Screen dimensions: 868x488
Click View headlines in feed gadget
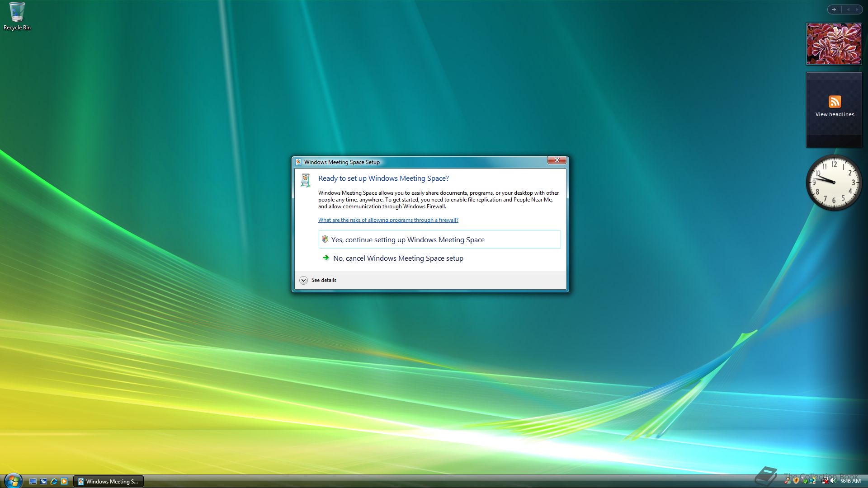(835, 114)
